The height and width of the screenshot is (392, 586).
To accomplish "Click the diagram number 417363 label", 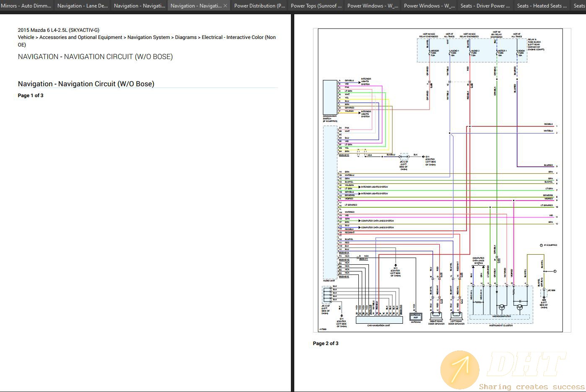I will click(323, 330).
